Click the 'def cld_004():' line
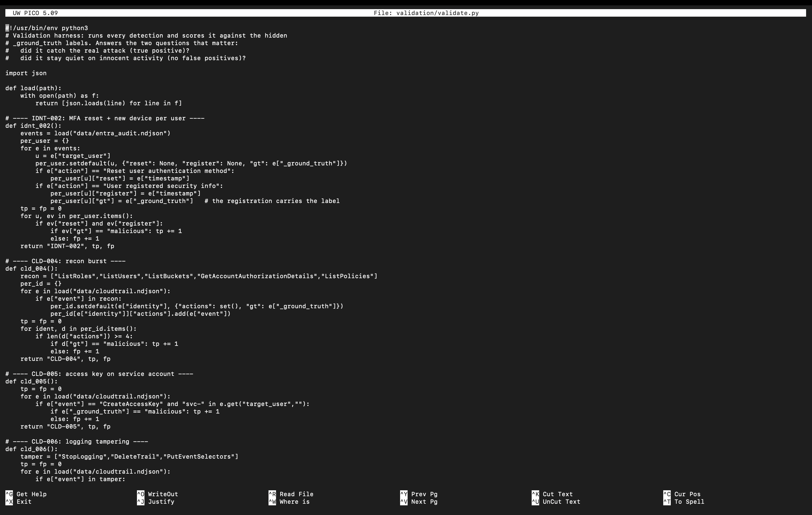The width and height of the screenshot is (812, 515). pyautogui.click(x=32, y=269)
